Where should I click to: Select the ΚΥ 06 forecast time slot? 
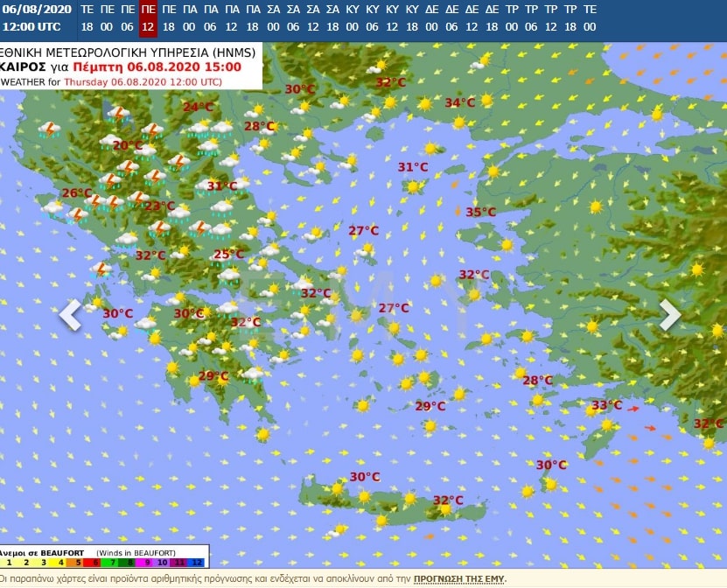[374, 17]
